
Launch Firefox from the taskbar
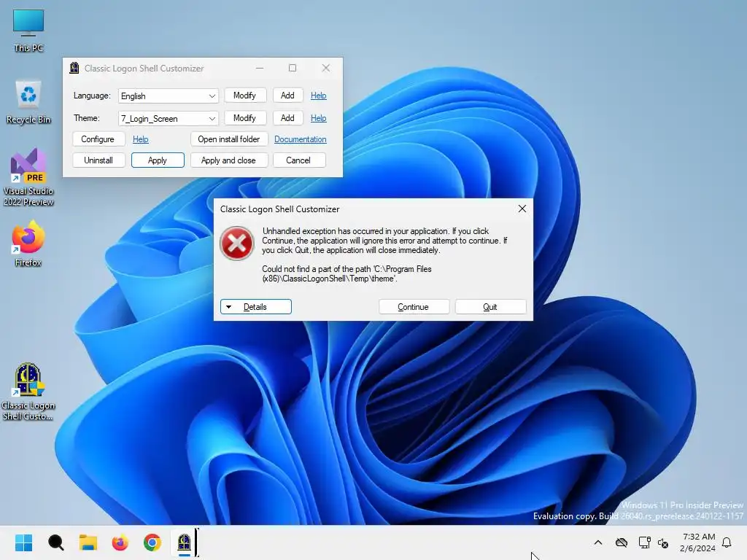pyautogui.click(x=120, y=542)
